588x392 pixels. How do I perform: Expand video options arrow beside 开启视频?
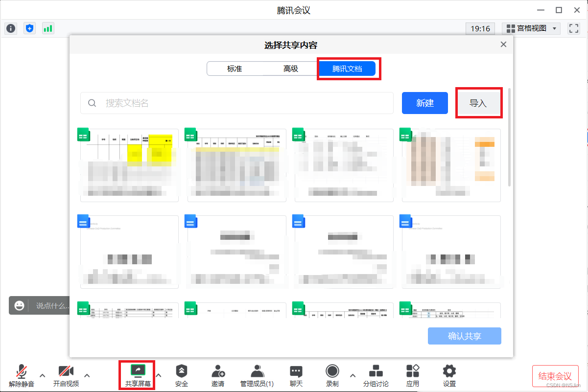(x=87, y=375)
